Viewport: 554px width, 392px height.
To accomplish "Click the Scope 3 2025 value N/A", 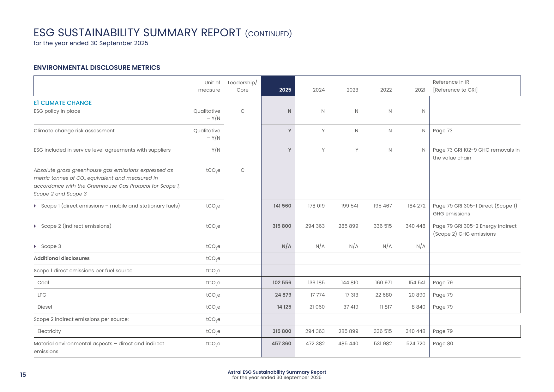I will (x=286, y=246).
